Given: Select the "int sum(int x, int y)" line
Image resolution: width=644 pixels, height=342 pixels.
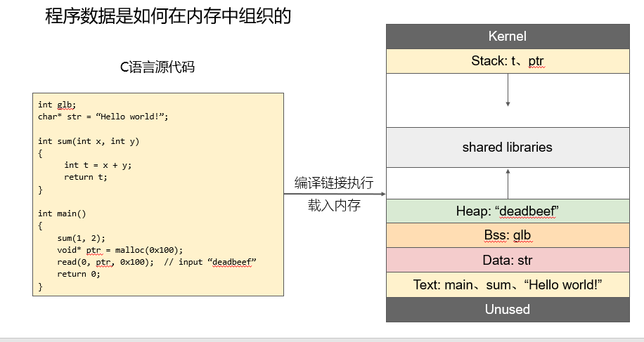Looking at the screenshot, I should [89, 141].
